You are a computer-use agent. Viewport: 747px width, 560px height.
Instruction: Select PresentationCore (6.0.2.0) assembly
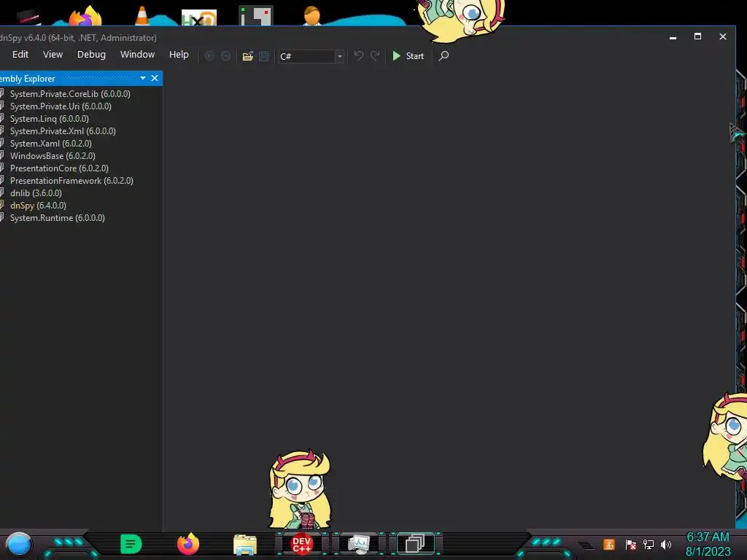coord(59,168)
